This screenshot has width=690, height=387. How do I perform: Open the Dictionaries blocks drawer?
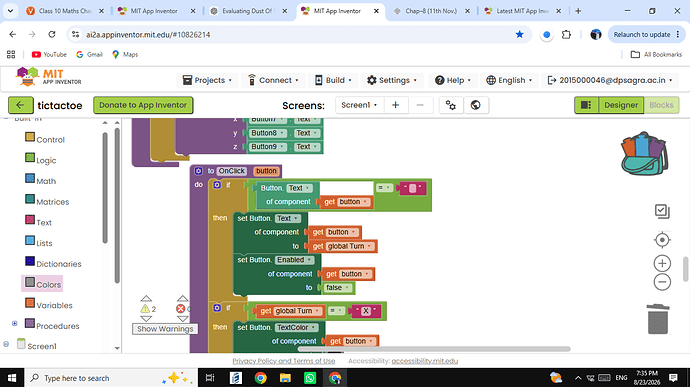pyautogui.click(x=53, y=263)
